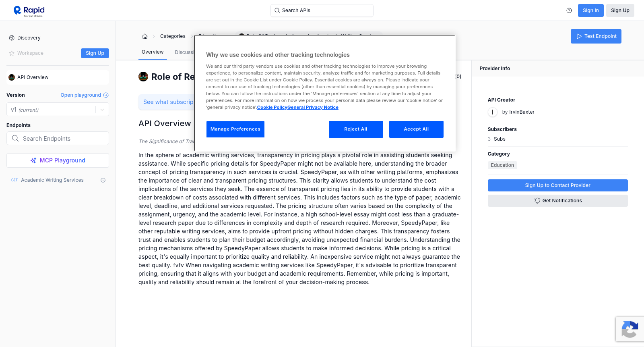The height and width of the screenshot is (347, 644).
Task: Click Accept All cookies
Action: tap(416, 129)
